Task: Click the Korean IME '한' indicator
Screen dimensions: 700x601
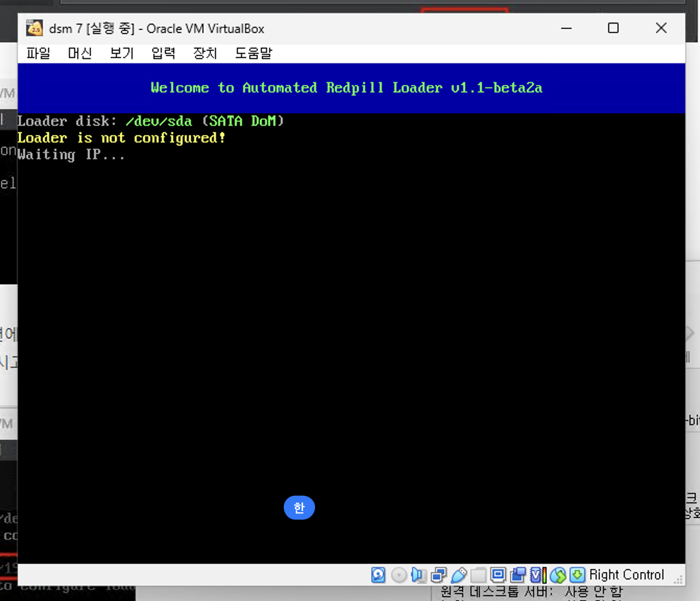Action: coord(299,508)
